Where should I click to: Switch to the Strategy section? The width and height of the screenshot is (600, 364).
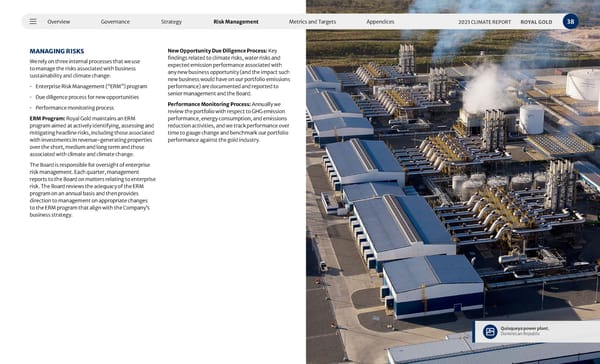click(x=171, y=22)
